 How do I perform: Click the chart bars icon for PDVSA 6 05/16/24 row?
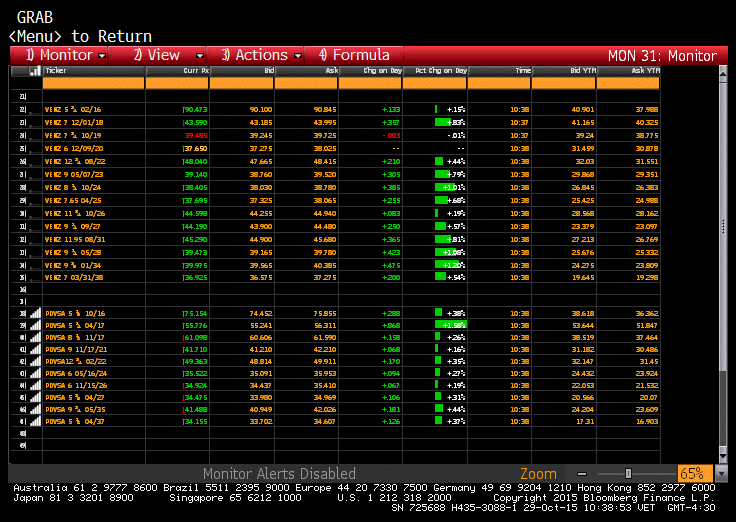coord(35,373)
